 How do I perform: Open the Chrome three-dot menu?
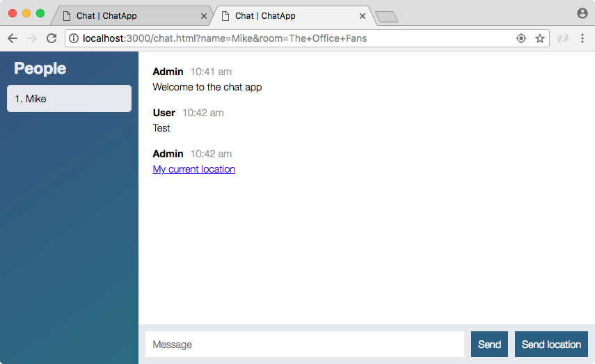click(x=582, y=38)
